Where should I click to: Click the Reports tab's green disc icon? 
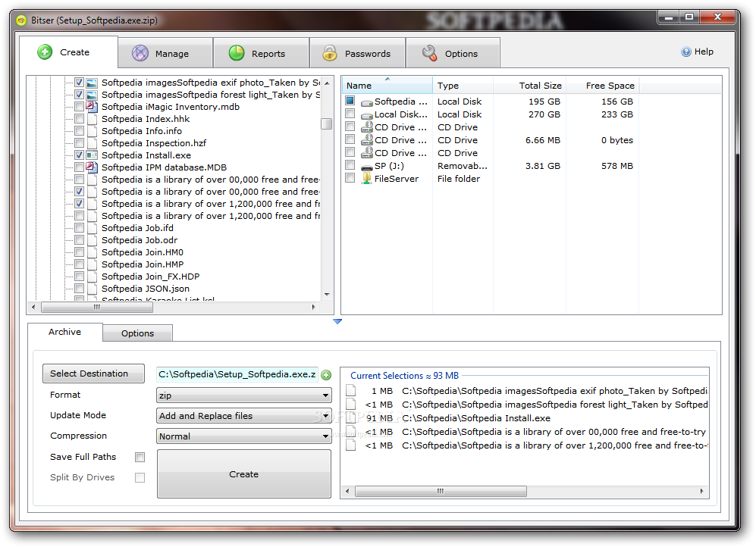coord(237,53)
